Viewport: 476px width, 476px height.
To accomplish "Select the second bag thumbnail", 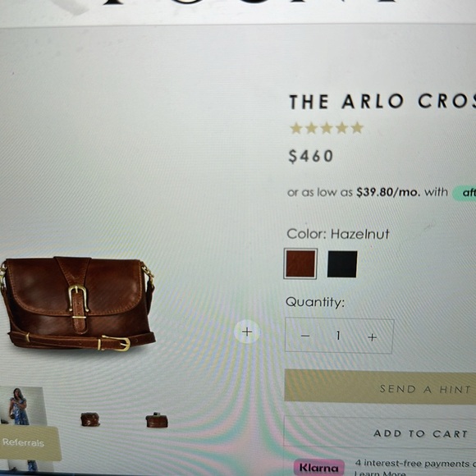I will click(90, 419).
